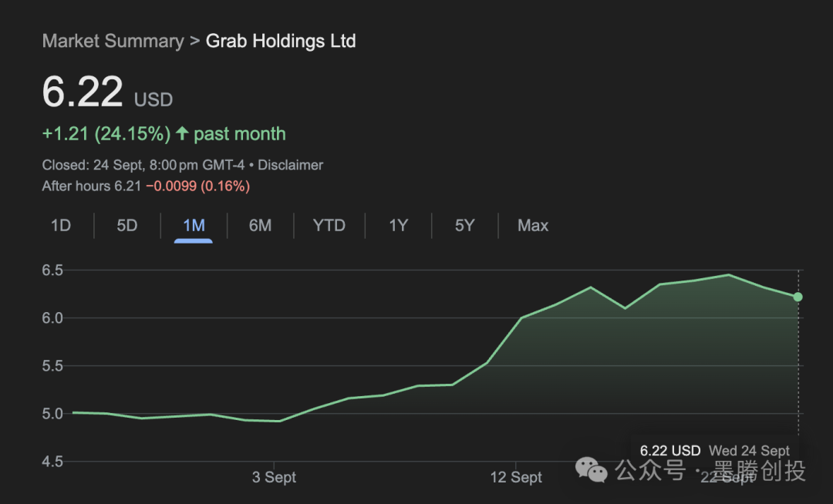Click the large 6.22 price figure
Viewport: 833px width, 504px height.
click(x=83, y=93)
